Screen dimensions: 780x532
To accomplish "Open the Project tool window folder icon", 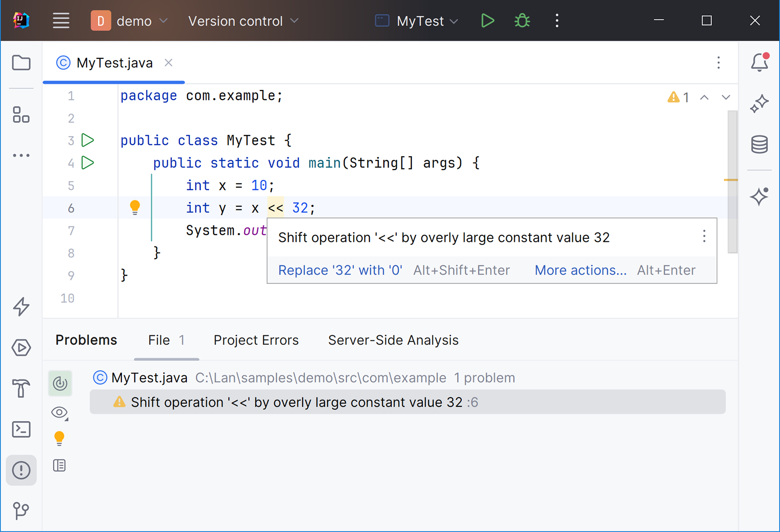I will pyautogui.click(x=21, y=63).
